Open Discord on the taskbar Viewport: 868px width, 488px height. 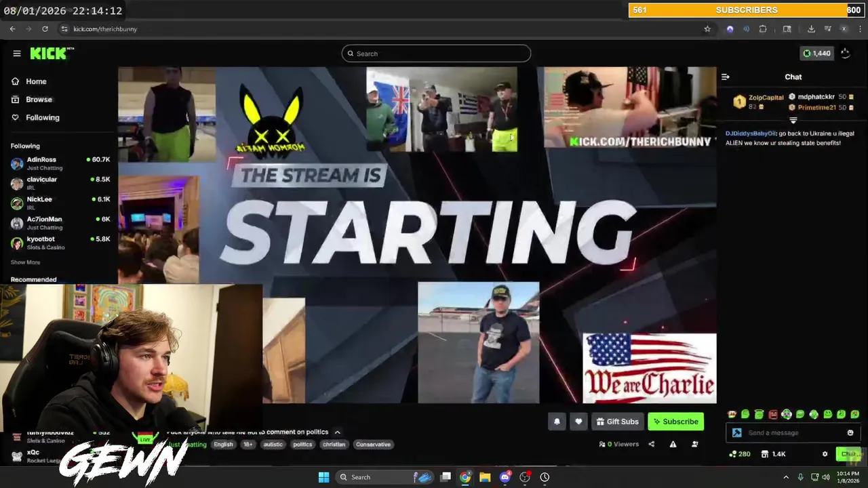click(x=505, y=477)
